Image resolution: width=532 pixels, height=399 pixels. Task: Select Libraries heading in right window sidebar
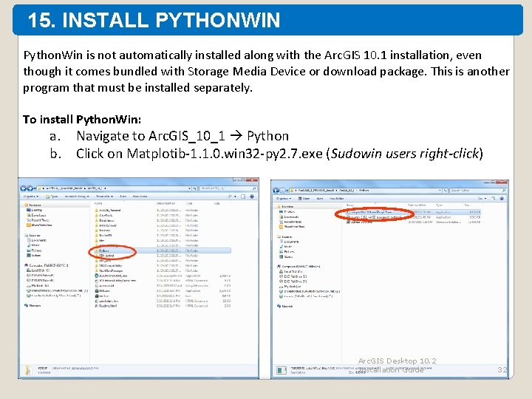[284, 236]
